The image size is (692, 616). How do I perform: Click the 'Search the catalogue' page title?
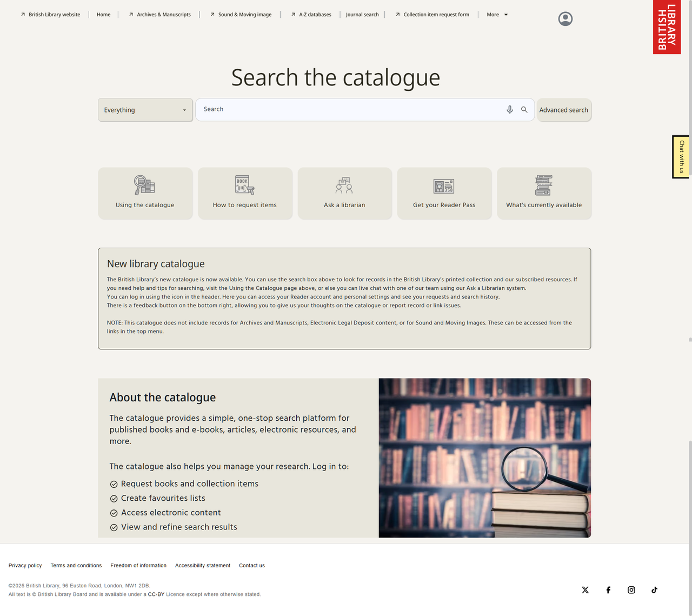pyautogui.click(x=336, y=78)
